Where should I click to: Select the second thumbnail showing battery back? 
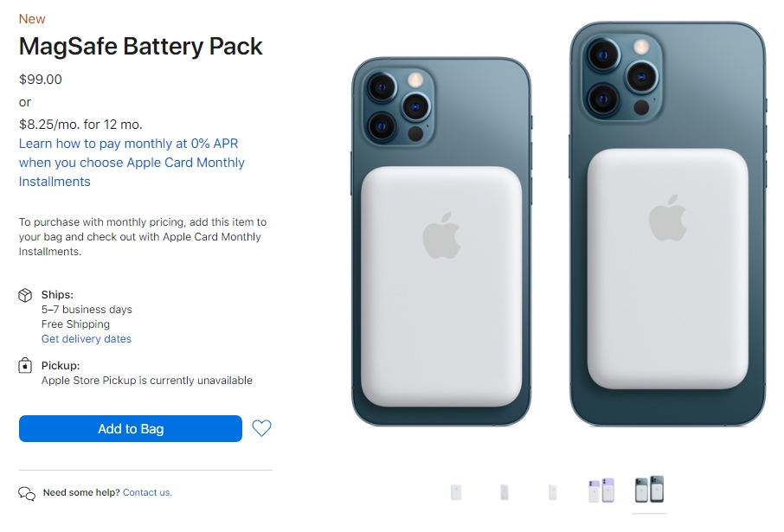point(504,492)
